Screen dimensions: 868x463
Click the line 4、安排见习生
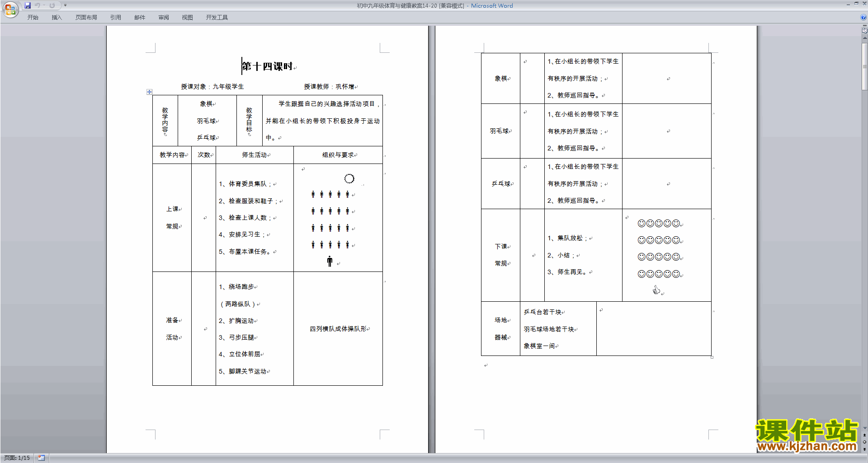click(x=242, y=234)
